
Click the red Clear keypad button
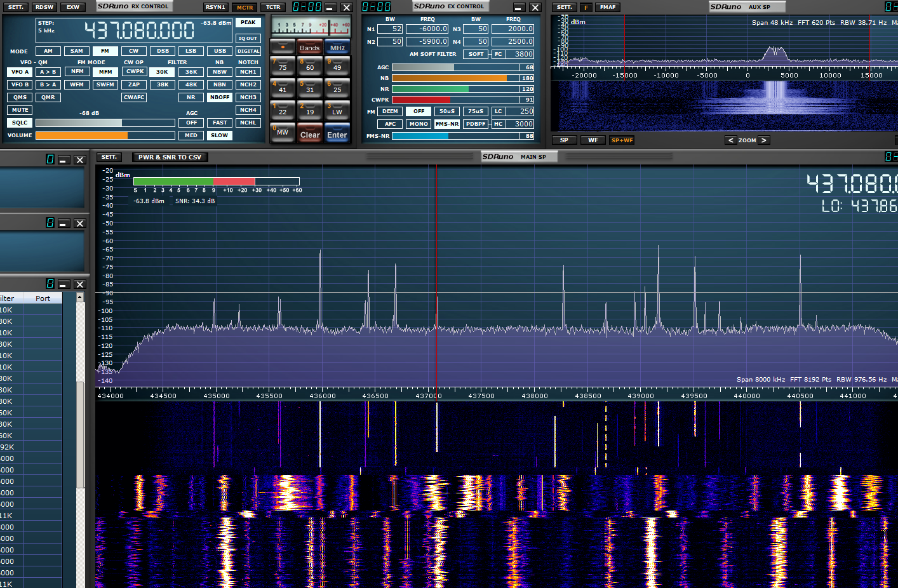tap(309, 132)
